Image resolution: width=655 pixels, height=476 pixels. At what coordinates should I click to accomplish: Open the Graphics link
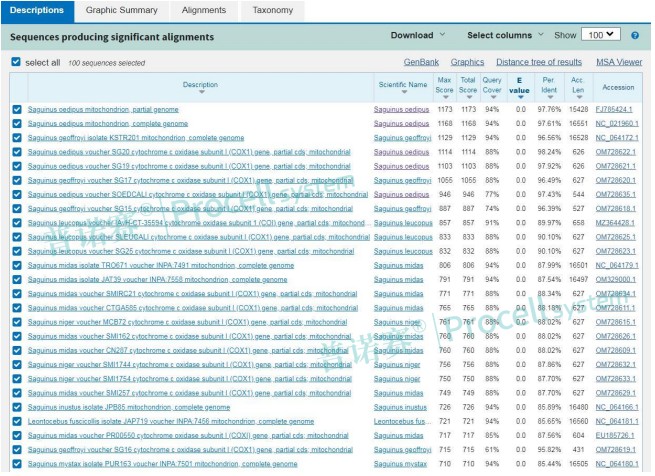[467, 62]
